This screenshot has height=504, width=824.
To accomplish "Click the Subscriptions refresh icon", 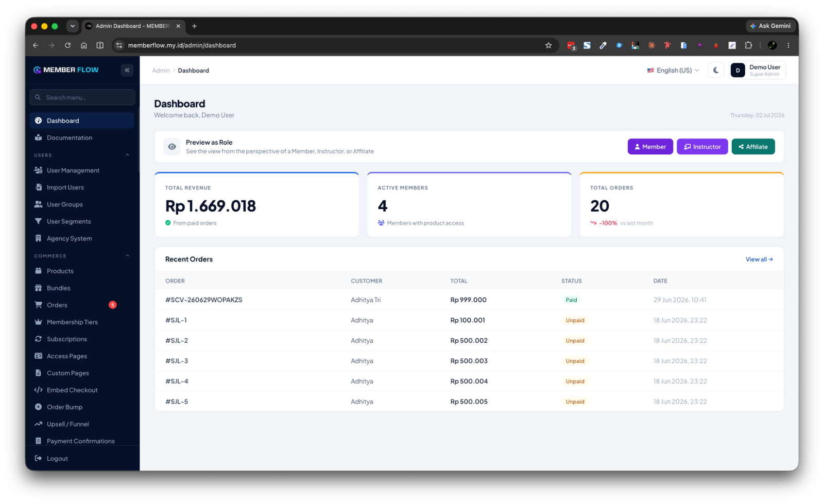I will click(38, 339).
